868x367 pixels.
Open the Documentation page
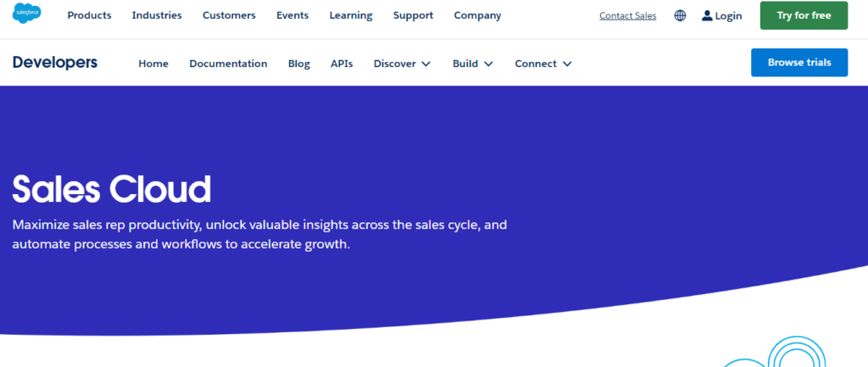(x=228, y=64)
